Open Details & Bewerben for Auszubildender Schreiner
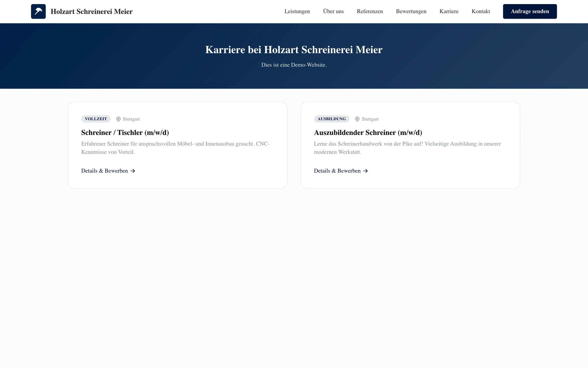Image resolution: width=588 pixels, height=368 pixels. tap(337, 171)
